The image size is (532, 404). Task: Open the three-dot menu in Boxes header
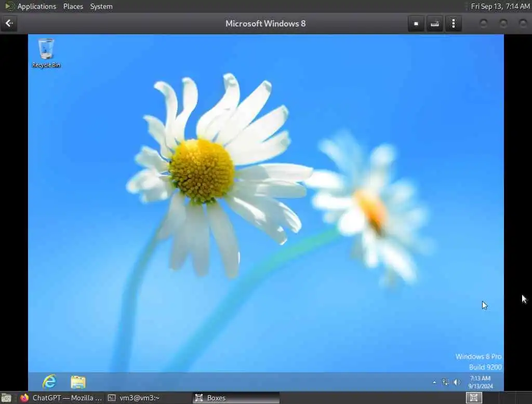(454, 23)
